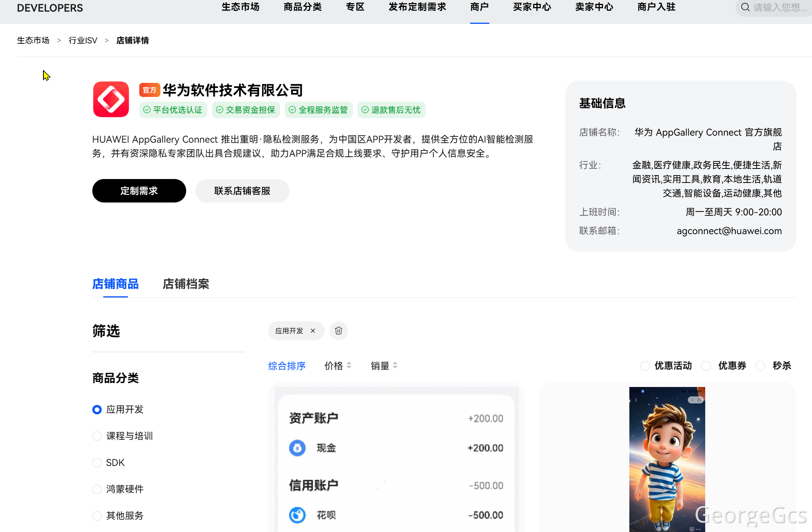The height and width of the screenshot is (532, 812).
Task: Click the store logo of 华为软件技术有限公司
Action: [x=111, y=99]
